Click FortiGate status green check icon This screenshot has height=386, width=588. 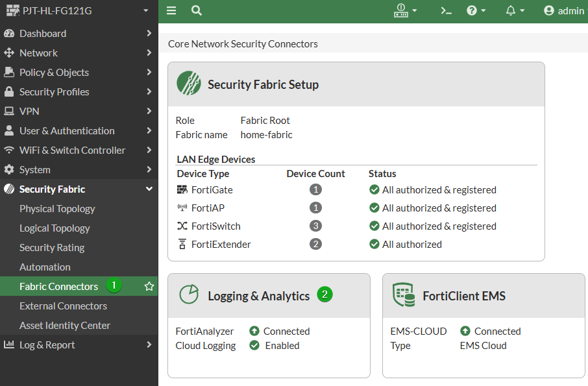(374, 189)
